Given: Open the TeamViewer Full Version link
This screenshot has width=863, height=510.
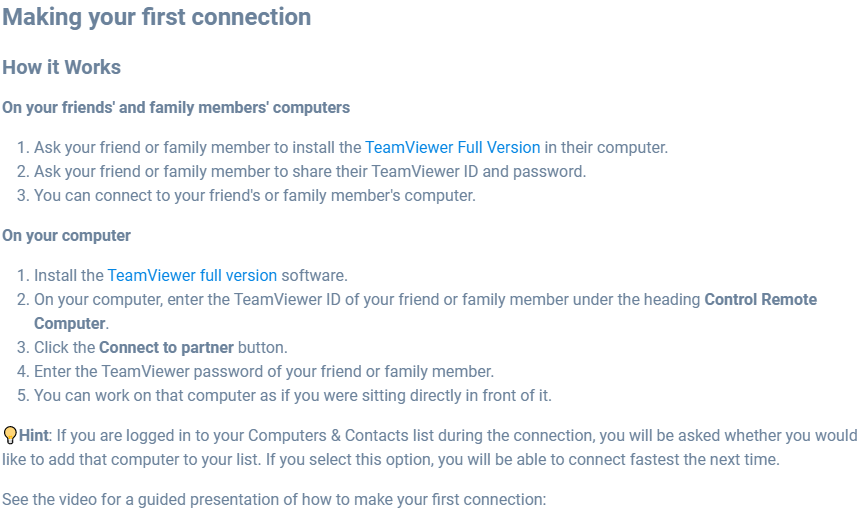Looking at the screenshot, I should click(x=452, y=147).
